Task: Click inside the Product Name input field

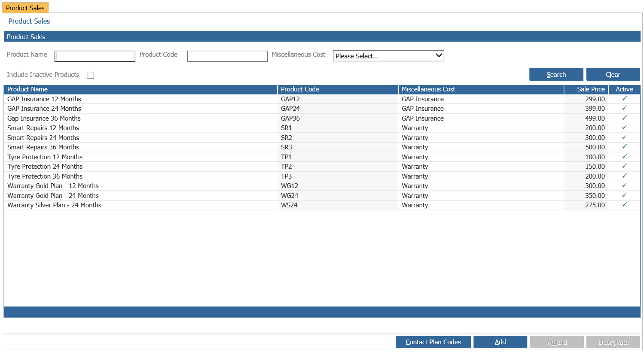Action: [x=95, y=56]
